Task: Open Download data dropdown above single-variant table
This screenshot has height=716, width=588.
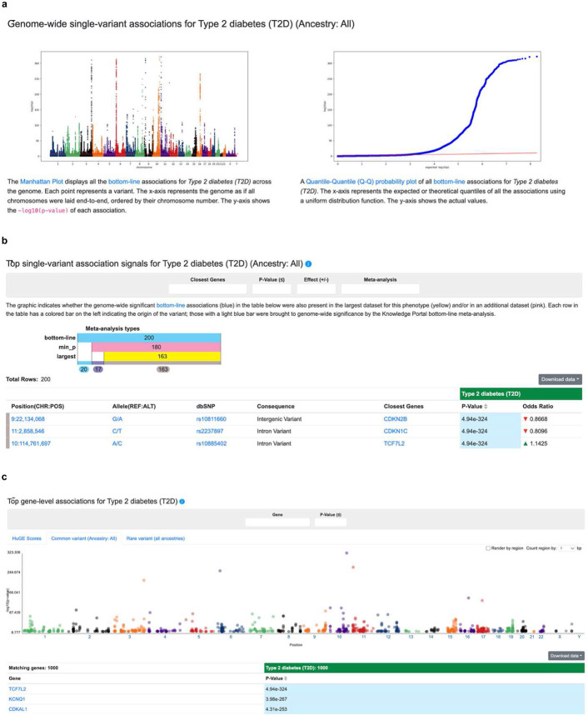Action: click(x=561, y=379)
